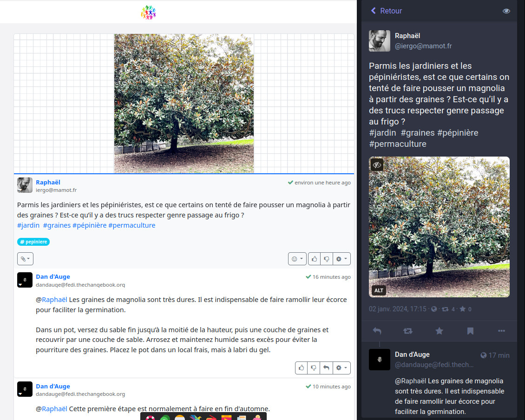Screen dimensions: 525x420
Task: Open the three-dots more menu on post
Action: click(x=501, y=331)
